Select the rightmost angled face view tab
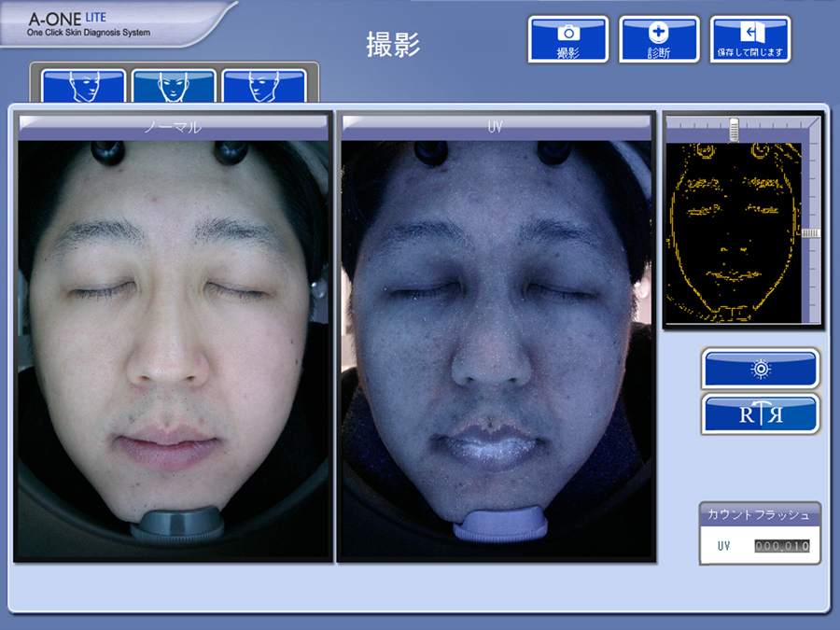 click(x=265, y=87)
